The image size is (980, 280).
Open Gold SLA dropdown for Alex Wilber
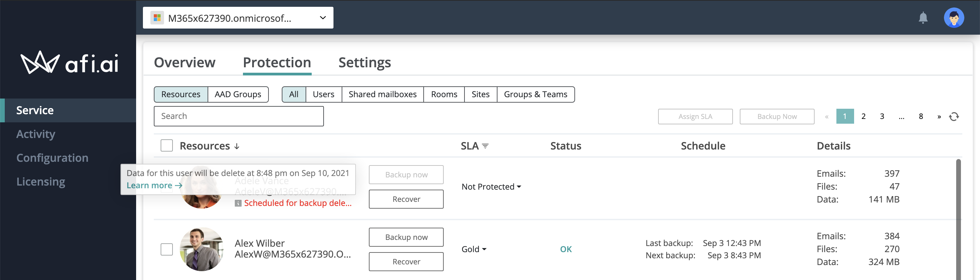[x=474, y=250]
